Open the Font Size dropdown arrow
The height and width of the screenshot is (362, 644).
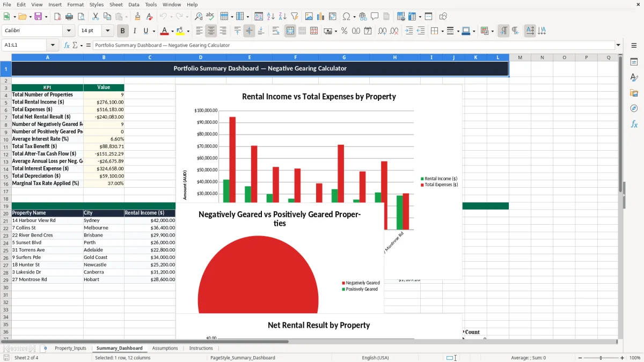107,31
